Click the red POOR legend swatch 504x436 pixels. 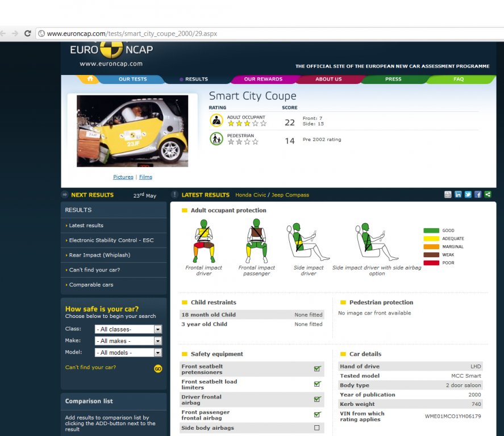[x=431, y=263]
